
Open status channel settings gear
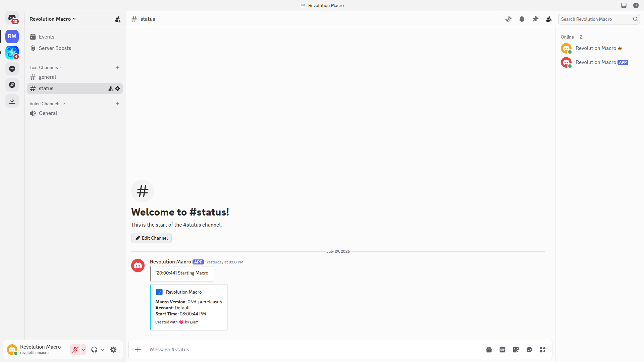click(x=117, y=88)
